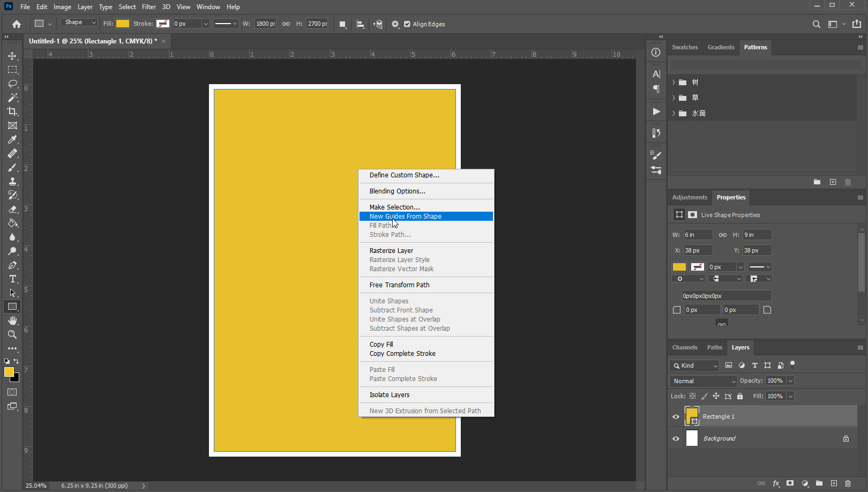The height and width of the screenshot is (492, 868).
Task: Open the Edit Toolbar ellipsis menu
Action: pyautogui.click(x=12, y=348)
